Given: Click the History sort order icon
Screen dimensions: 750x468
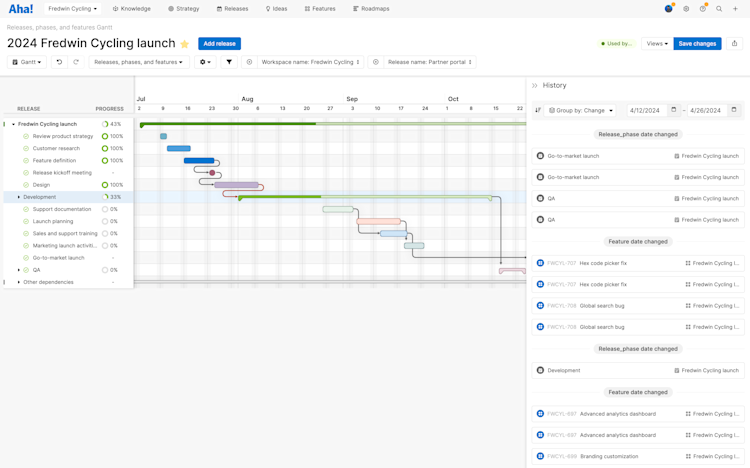Looking at the screenshot, I should [x=538, y=111].
